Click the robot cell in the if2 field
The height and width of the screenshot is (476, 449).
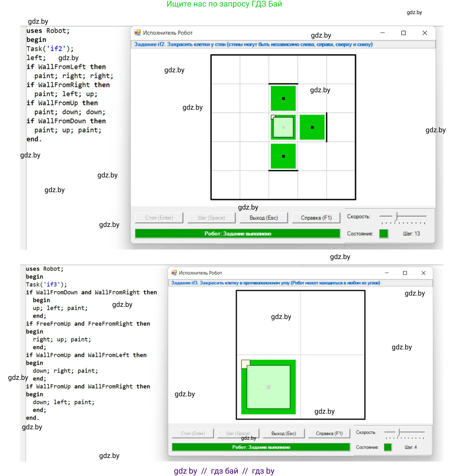(283, 127)
